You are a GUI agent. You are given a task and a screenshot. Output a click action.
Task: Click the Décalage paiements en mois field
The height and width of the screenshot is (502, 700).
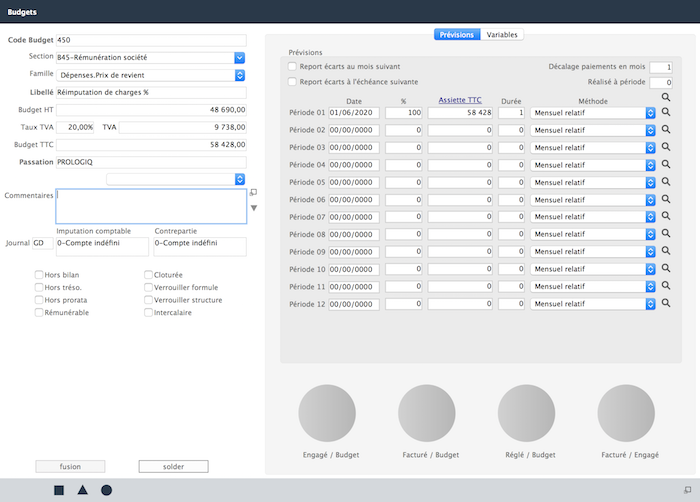[661, 67]
